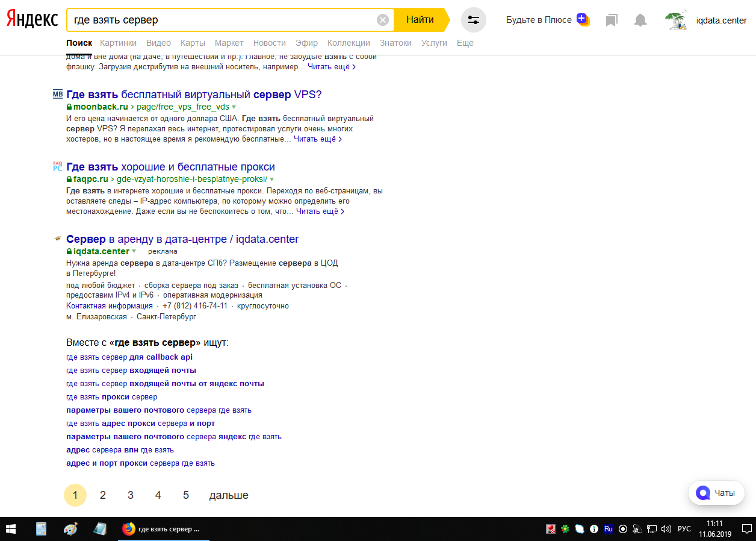756x541 pixels.
Task: Select suggestion 'адрес и порт прокси сервера'
Action: click(140, 463)
